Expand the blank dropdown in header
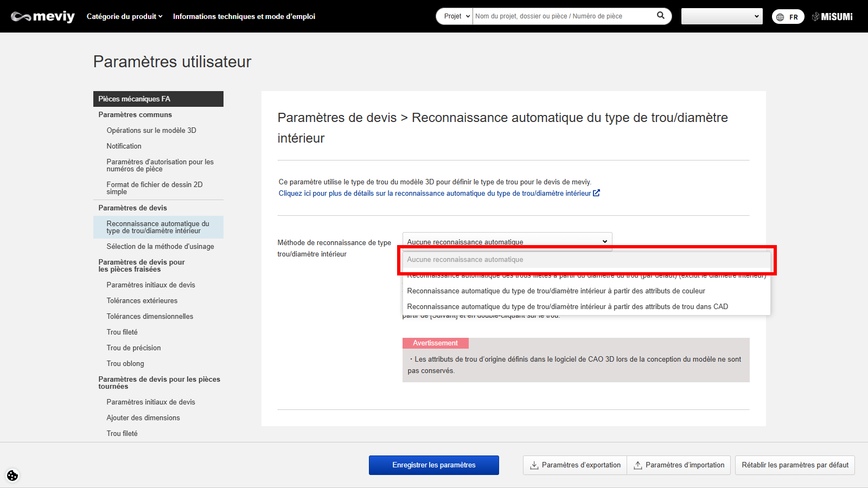 coord(722,16)
